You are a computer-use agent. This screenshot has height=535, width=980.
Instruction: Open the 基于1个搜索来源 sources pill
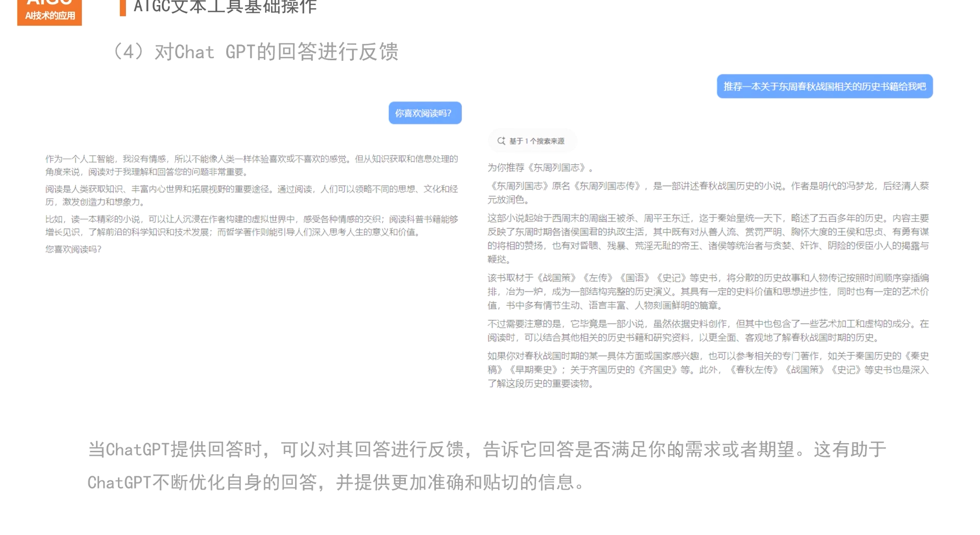pyautogui.click(x=531, y=141)
